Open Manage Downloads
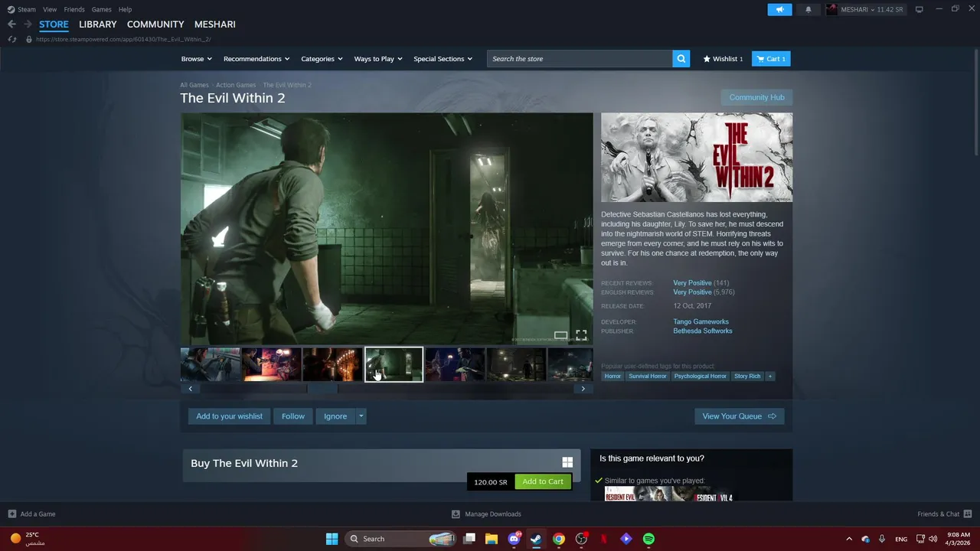The width and height of the screenshot is (980, 551). pyautogui.click(x=486, y=514)
